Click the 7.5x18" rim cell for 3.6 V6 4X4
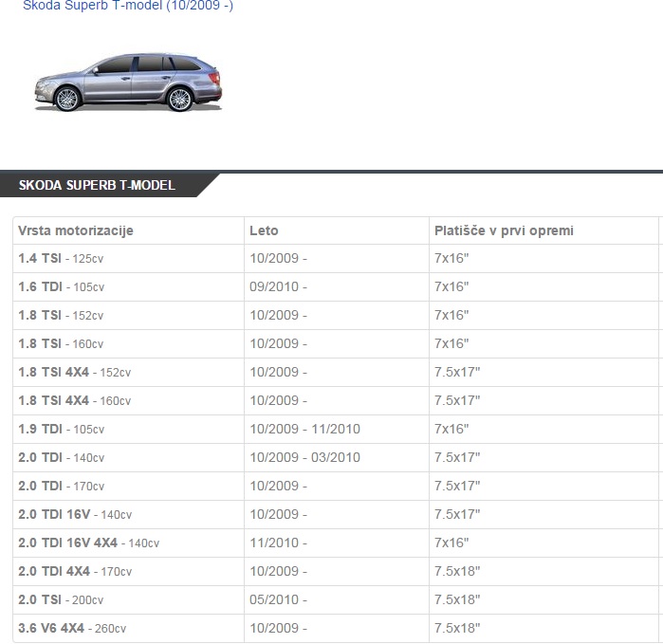Image resolution: width=663 pixels, height=644 pixels. click(x=543, y=629)
